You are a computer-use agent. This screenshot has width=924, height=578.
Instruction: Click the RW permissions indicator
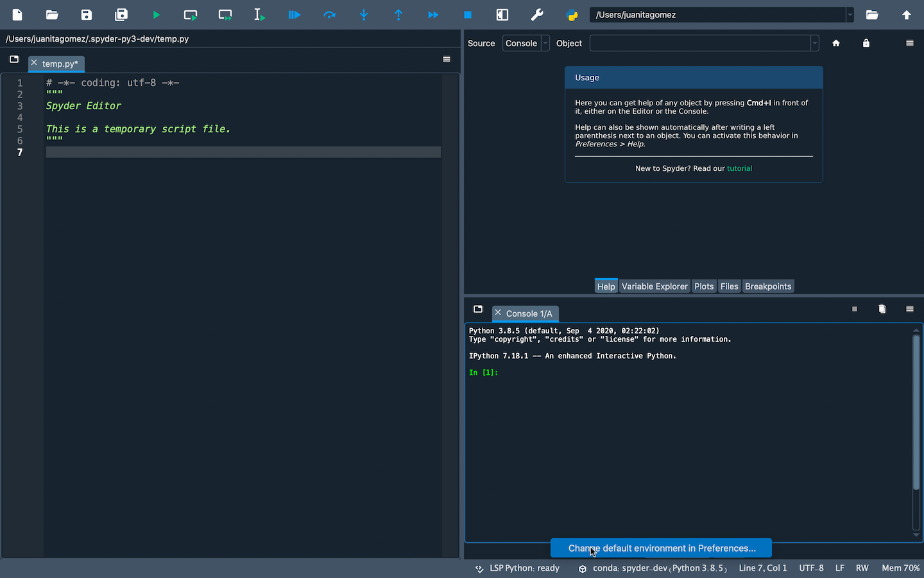tap(862, 568)
